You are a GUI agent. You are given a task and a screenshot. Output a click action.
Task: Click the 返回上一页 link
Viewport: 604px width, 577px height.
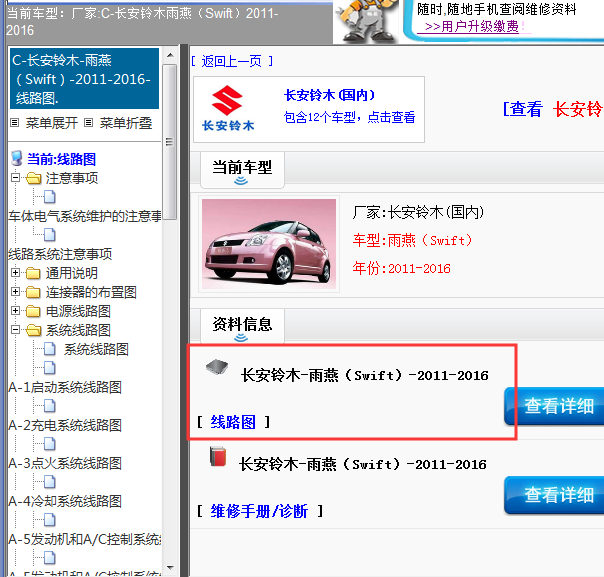pyautogui.click(x=232, y=61)
